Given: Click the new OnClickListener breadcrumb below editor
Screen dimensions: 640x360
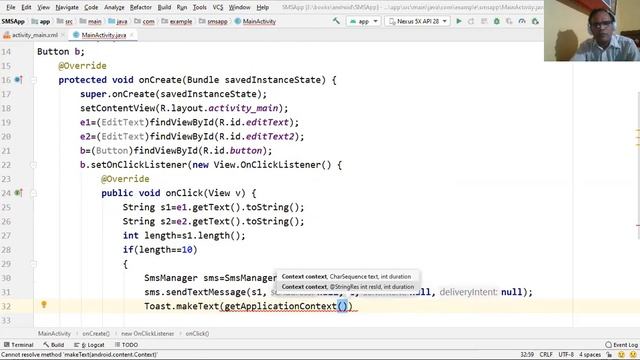Looking at the screenshot, I should (x=147, y=333).
